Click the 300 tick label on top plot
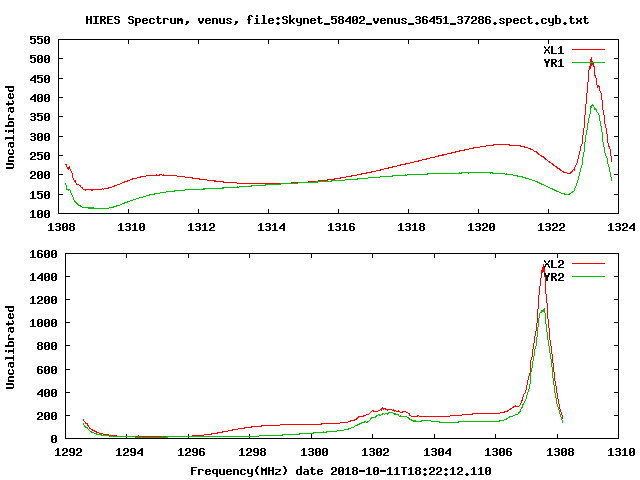This screenshot has height=480, width=640. [40, 137]
